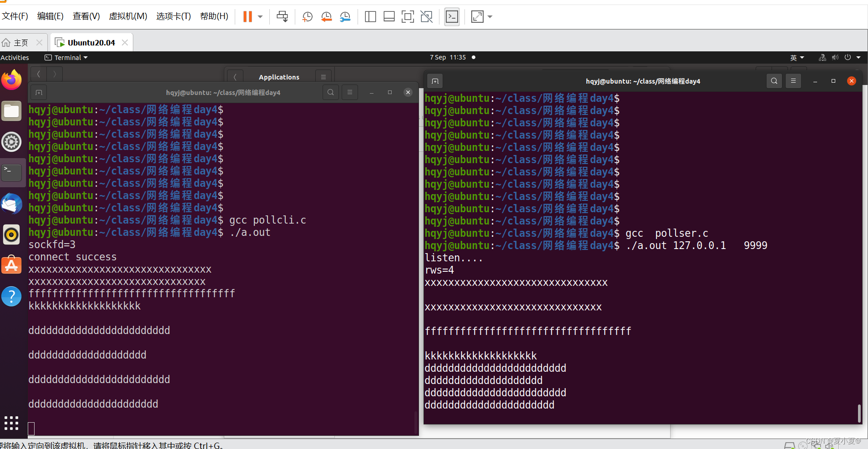This screenshot has width=868, height=449.
Task: Open Help from the dock
Action: click(12, 296)
